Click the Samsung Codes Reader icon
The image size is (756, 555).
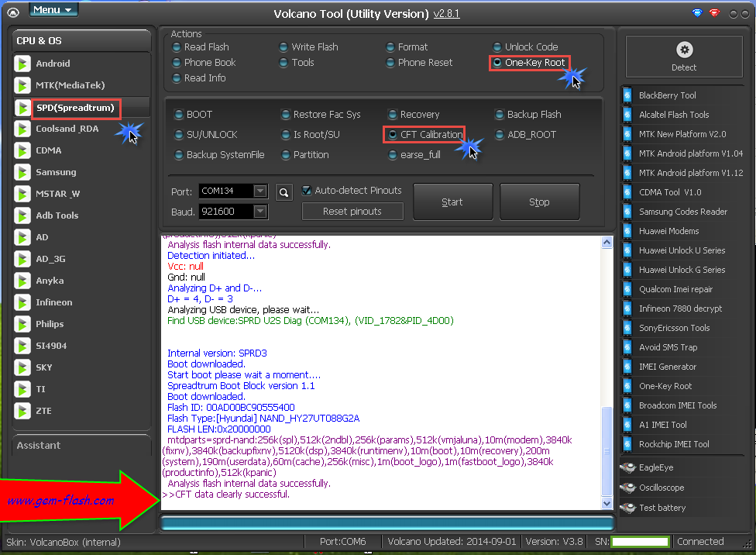coord(627,212)
